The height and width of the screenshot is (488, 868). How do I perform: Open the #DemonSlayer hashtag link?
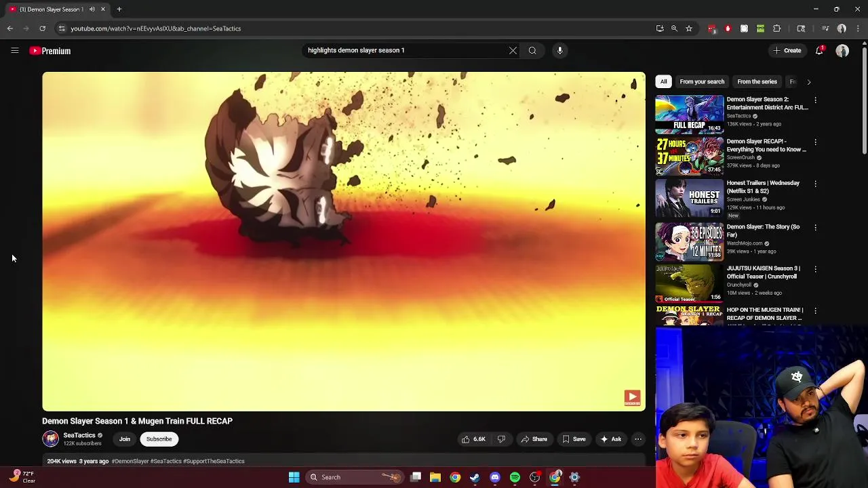coord(130,461)
